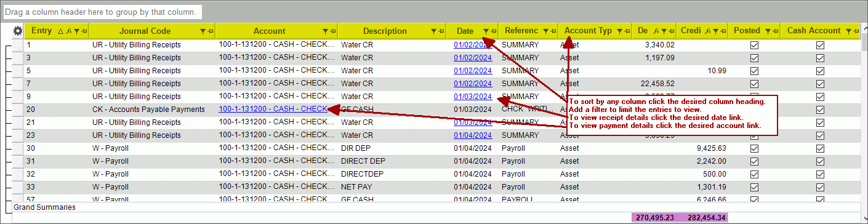
Task: Open the filter on Account column
Action: [x=324, y=31]
